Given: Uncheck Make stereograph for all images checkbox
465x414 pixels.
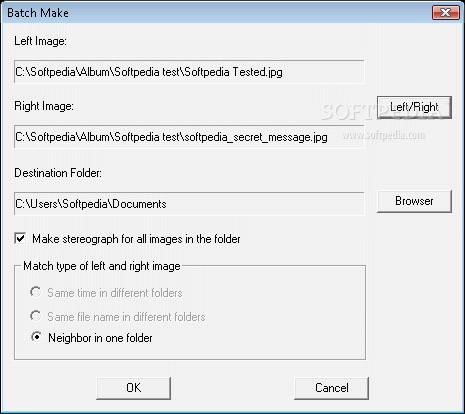Looking at the screenshot, I should pos(20,239).
